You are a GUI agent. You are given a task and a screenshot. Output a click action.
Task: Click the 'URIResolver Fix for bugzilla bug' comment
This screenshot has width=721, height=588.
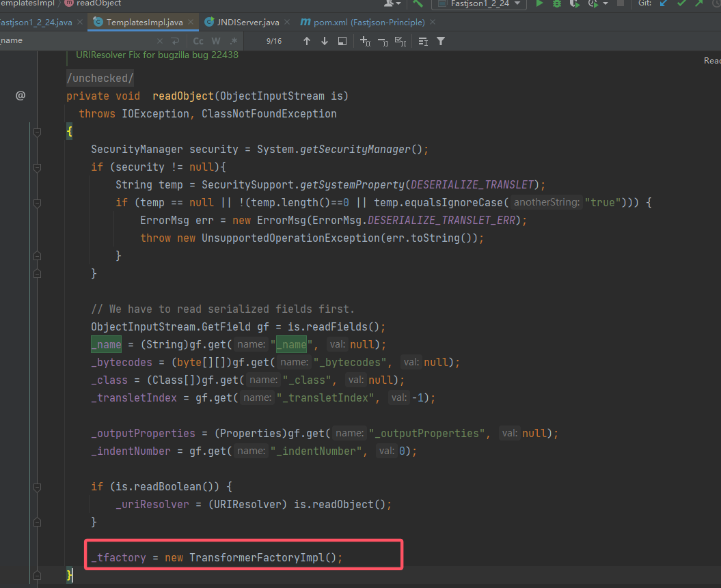[157, 55]
